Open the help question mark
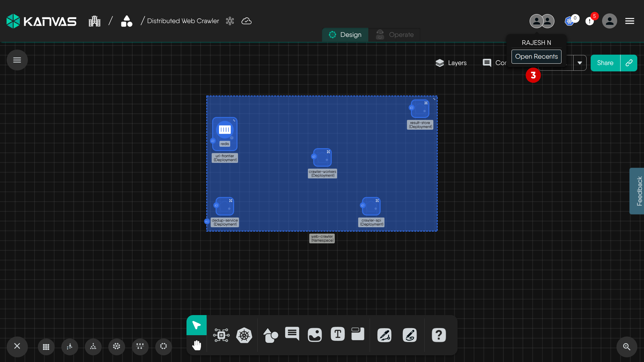 [x=439, y=335]
